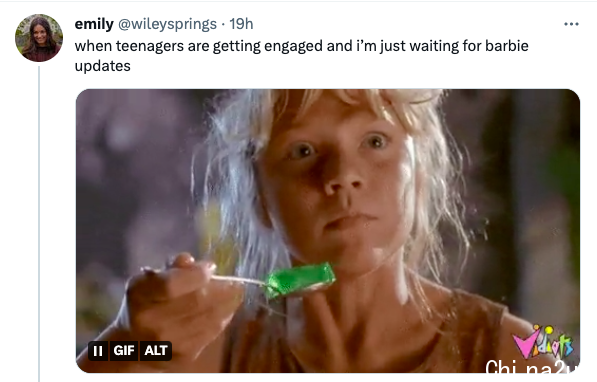Image resolution: width=597 pixels, height=382 pixels.
Task: Click the green jello on the spoon
Action: pos(300,280)
